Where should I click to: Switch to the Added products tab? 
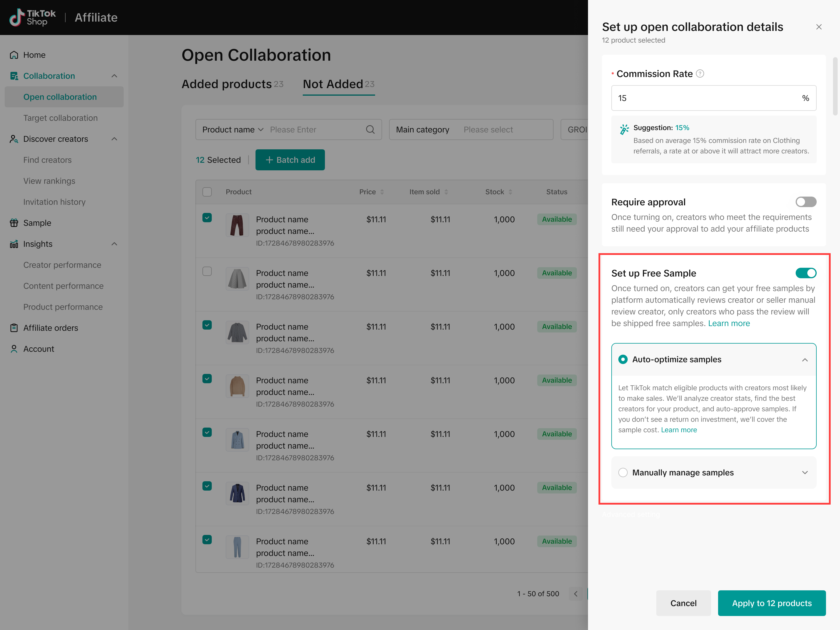227,84
